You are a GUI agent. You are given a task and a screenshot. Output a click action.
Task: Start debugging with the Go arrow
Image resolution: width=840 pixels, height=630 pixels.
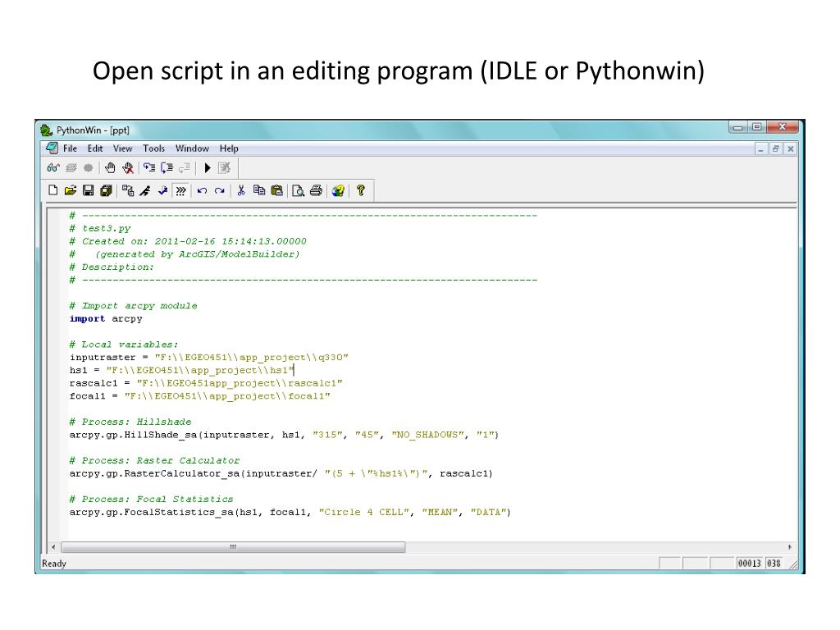click(208, 168)
